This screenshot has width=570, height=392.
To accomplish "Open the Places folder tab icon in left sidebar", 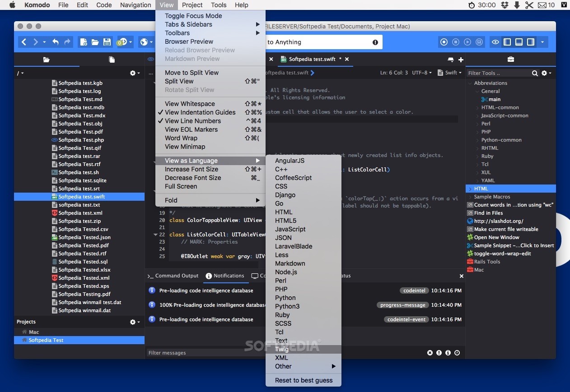I will pyautogui.click(x=46, y=60).
